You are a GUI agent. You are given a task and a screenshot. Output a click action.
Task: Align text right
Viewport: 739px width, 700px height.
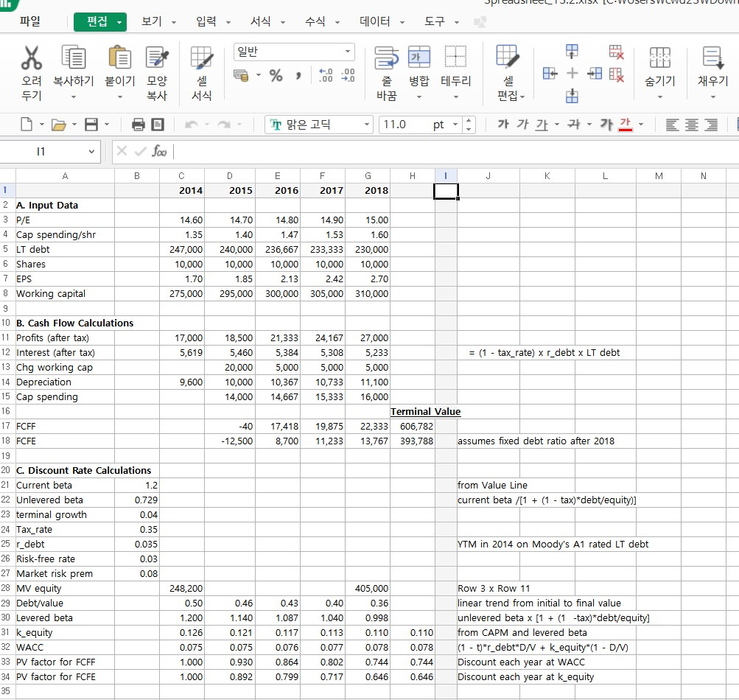pyautogui.click(x=711, y=125)
